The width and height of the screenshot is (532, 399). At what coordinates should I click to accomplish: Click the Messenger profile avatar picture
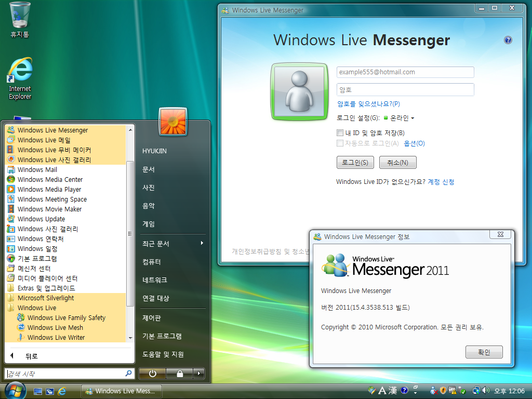click(x=299, y=91)
